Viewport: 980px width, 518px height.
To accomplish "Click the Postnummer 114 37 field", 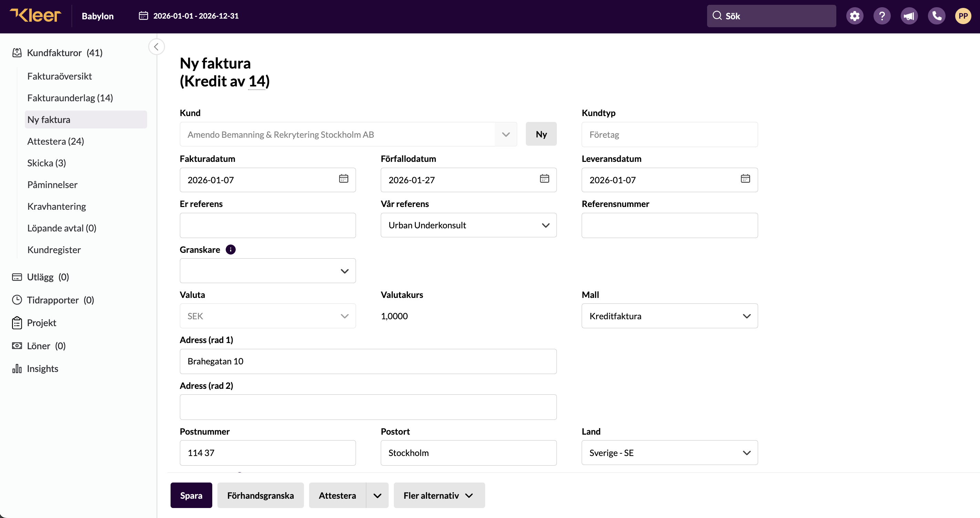I will (267, 453).
